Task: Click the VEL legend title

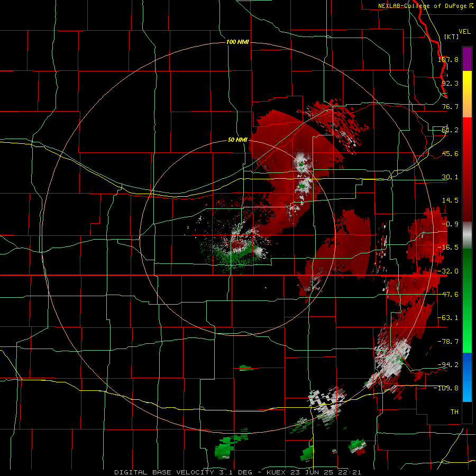Action: (464, 32)
